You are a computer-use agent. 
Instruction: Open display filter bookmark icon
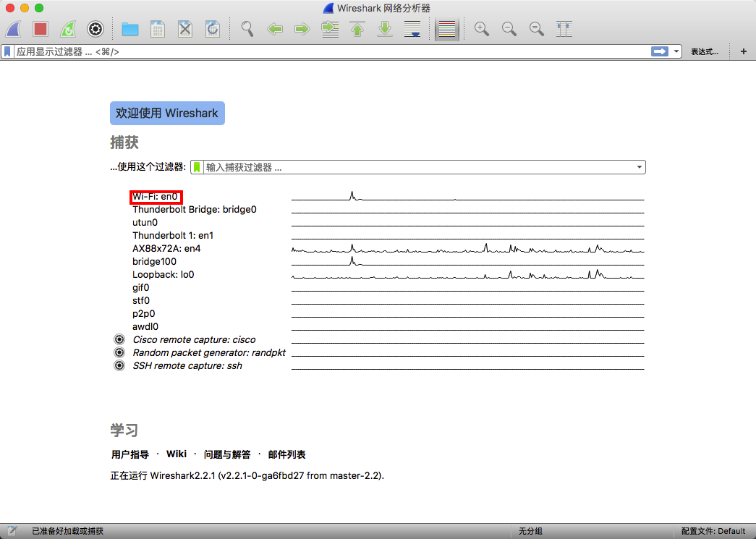point(8,51)
